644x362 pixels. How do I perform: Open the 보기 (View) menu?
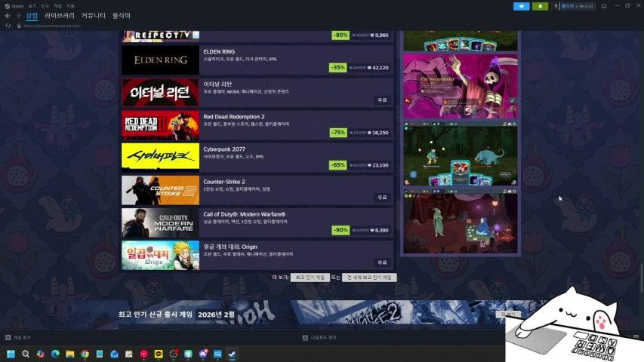(x=32, y=6)
